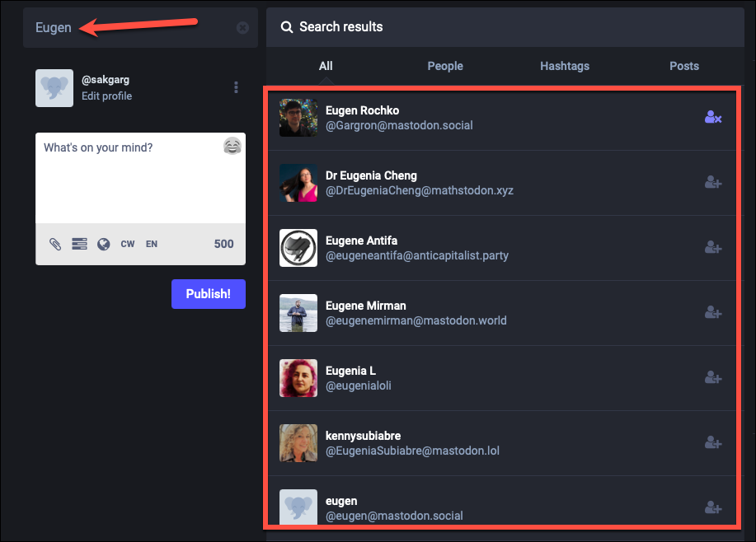
Task: Open Eugene Antifa's avatar
Action: tap(298, 248)
